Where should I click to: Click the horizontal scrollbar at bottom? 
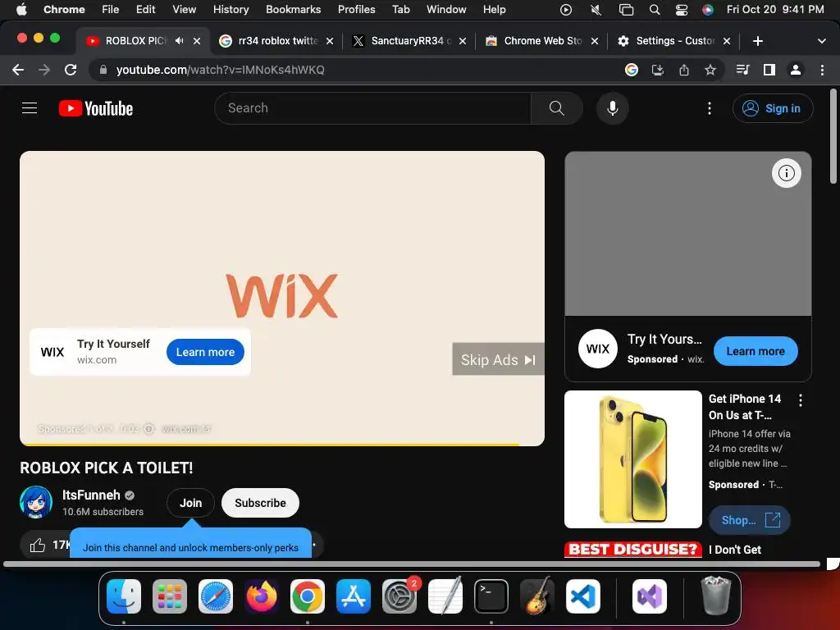click(x=412, y=564)
